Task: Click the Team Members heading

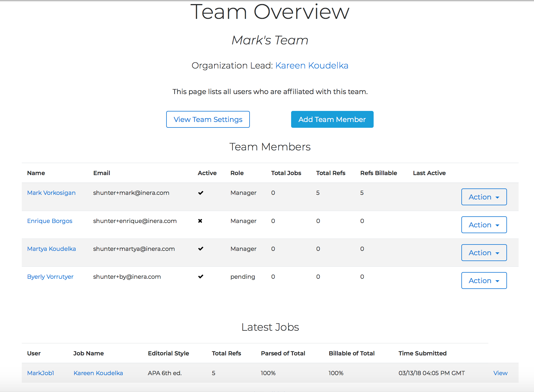Action: coord(270,147)
